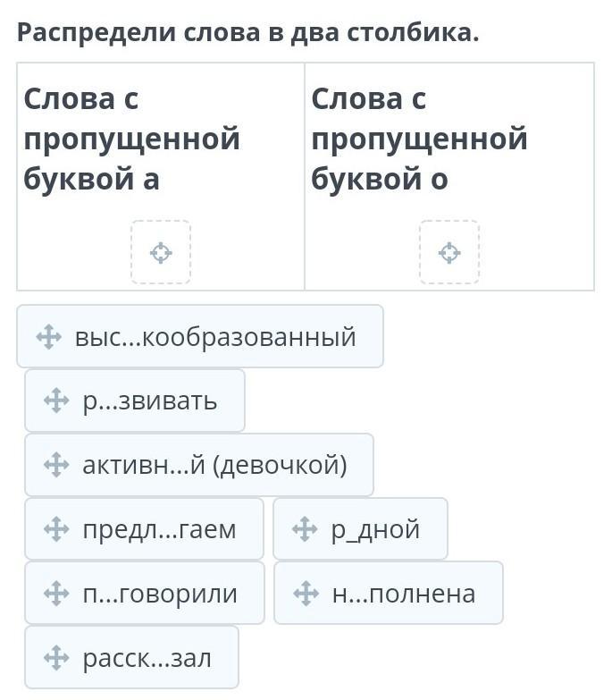Select the расск...зал word tile

pyautogui.click(x=147, y=658)
